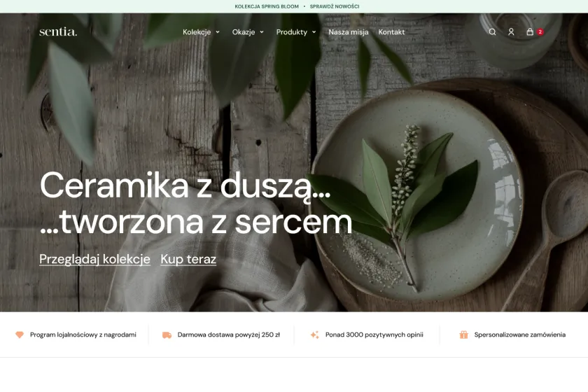588x392 pixels.
Task: Open the shopping bag cart icon
Action: [x=530, y=32]
